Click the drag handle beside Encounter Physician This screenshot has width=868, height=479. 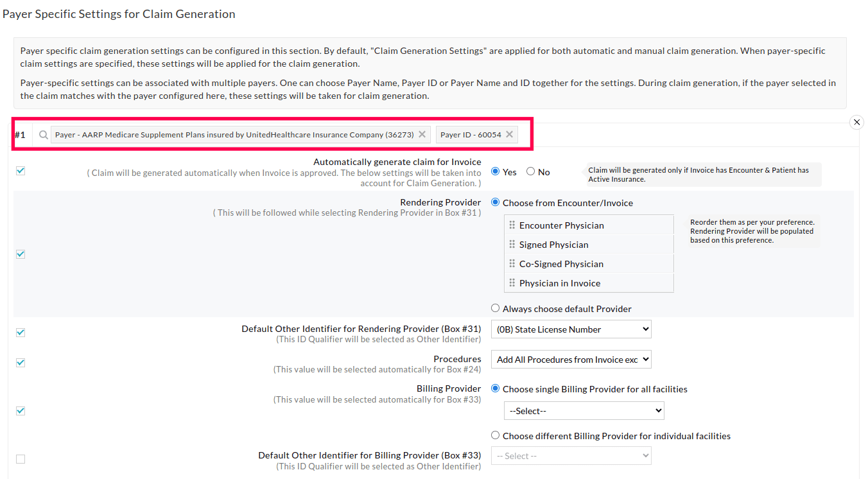tap(512, 225)
